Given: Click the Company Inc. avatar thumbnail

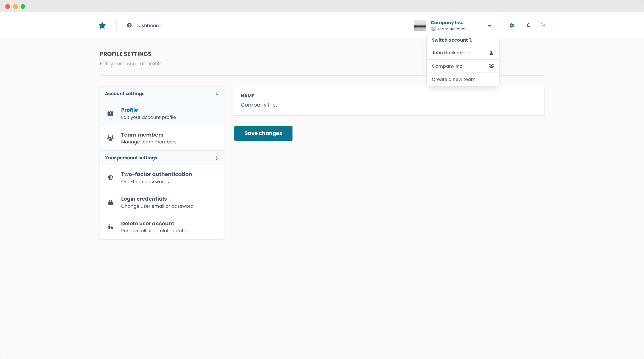Looking at the screenshot, I should click(420, 26).
